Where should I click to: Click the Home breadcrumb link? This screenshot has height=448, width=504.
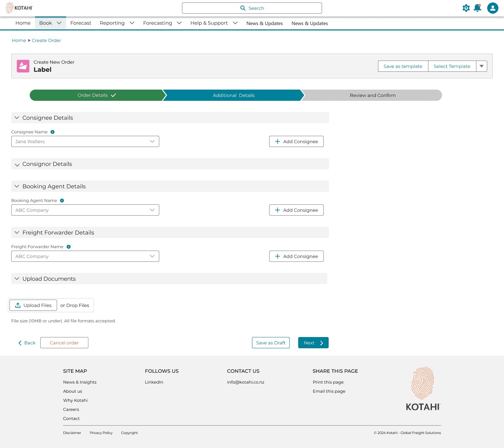coord(19,40)
